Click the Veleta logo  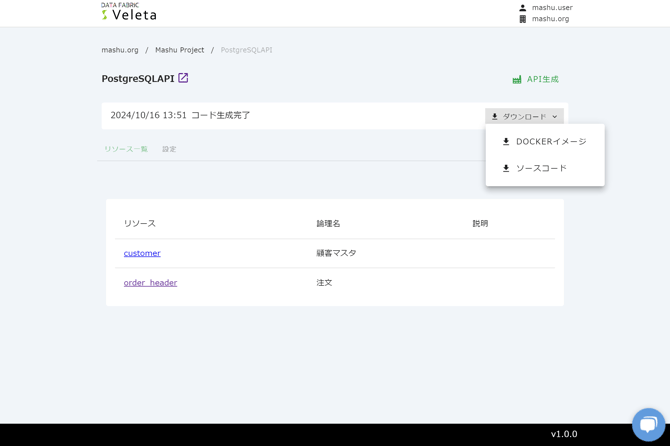(x=129, y=12)
